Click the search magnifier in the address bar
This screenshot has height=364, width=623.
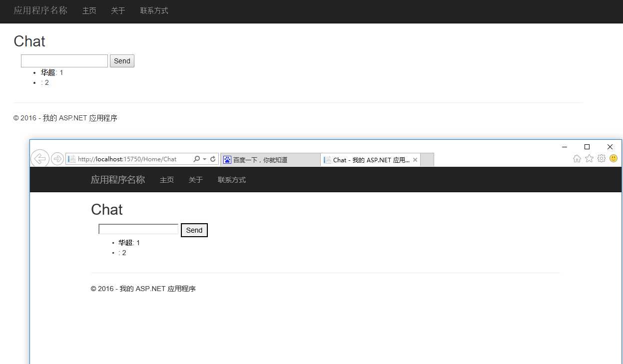click(196, 159)
